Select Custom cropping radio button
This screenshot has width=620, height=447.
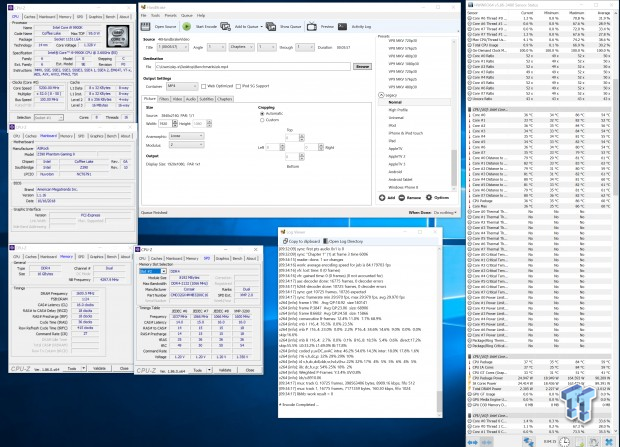262,120
